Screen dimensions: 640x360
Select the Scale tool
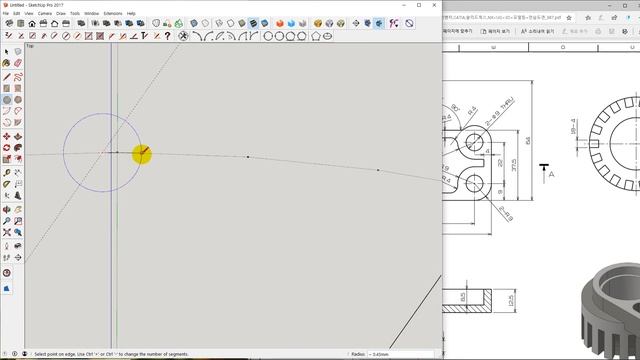click(7, 159)
